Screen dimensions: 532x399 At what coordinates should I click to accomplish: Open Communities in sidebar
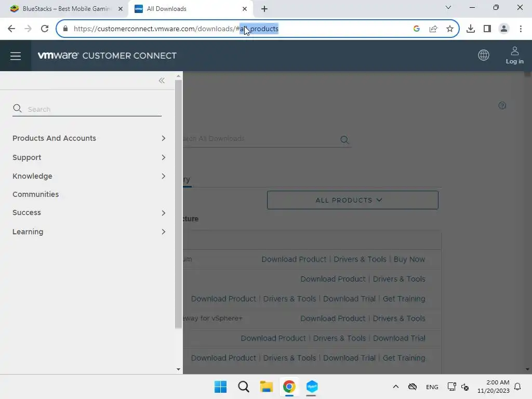click(36, 194)
